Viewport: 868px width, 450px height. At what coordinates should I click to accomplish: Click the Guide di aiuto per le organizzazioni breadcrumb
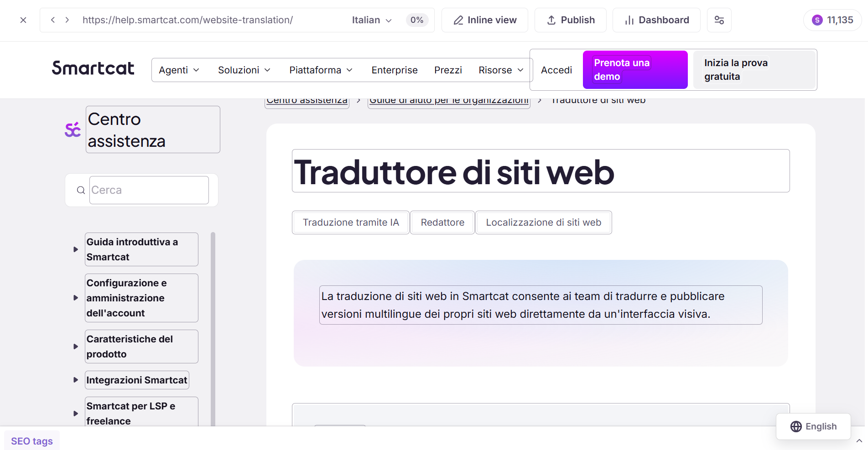pos(449,101)
